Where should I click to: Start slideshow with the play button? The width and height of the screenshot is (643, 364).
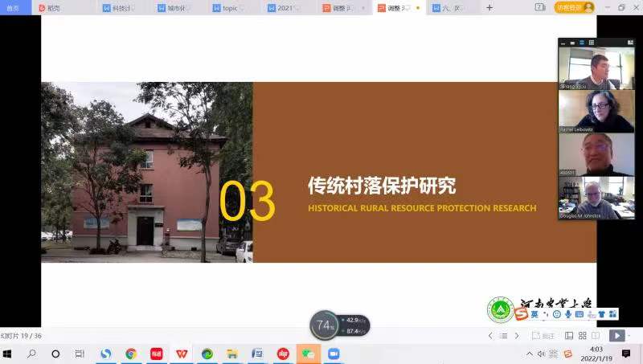point(616,335)
